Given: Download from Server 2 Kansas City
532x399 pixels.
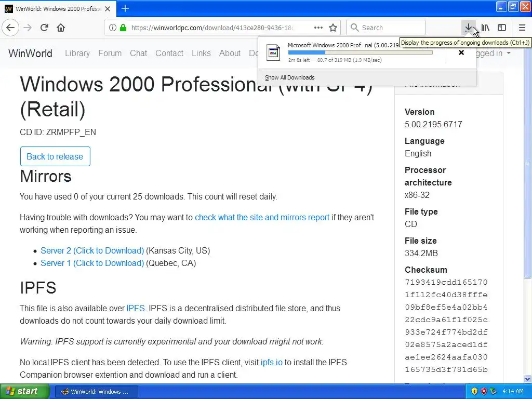Looking at the screenshot, I should (x=92, y=250).
